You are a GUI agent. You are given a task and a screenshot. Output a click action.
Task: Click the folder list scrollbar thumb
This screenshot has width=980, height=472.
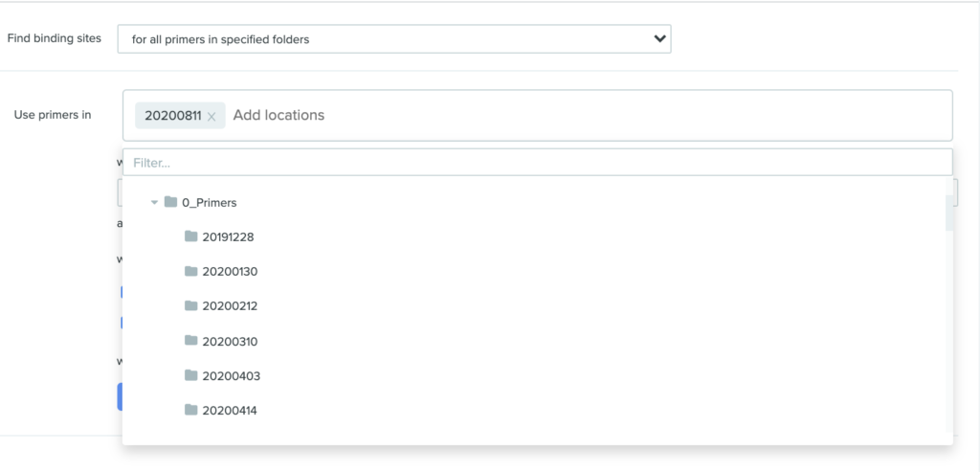pos(949,213)
